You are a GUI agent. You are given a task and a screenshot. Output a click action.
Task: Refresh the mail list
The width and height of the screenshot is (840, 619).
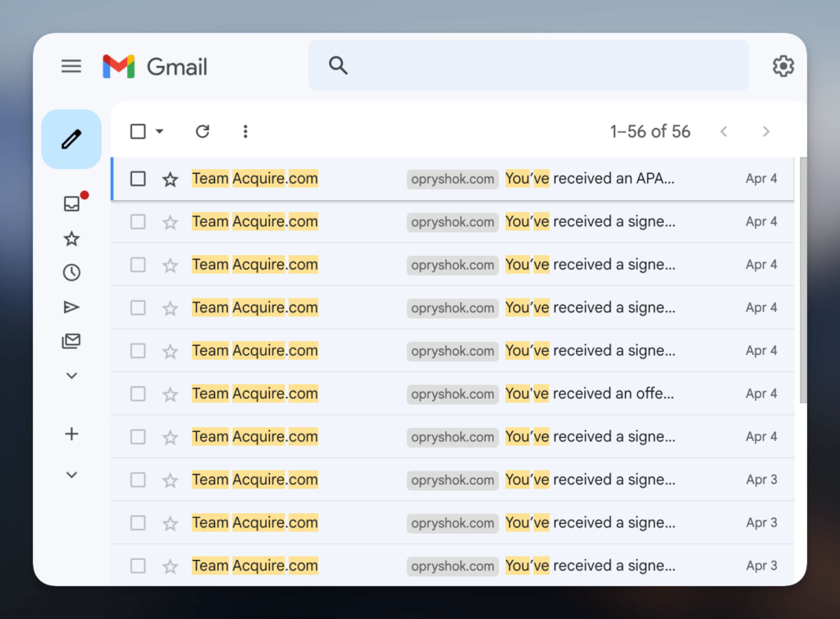point(203,131)
